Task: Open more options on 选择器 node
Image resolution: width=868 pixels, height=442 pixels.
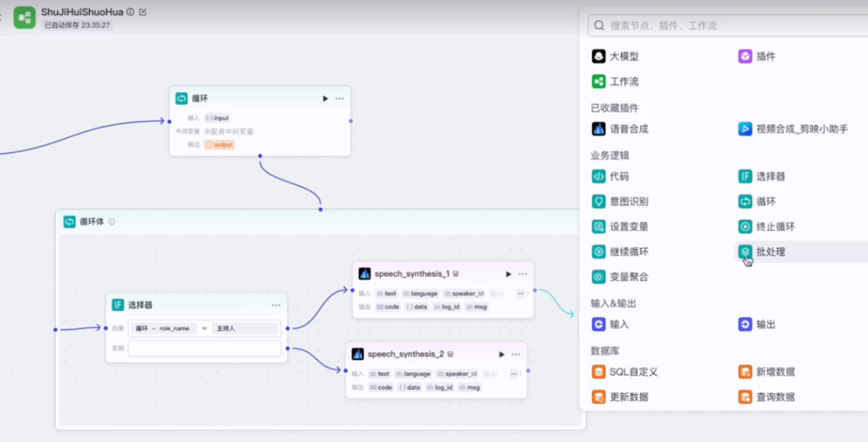Action: pyautogui.click(x=275, y=305)
